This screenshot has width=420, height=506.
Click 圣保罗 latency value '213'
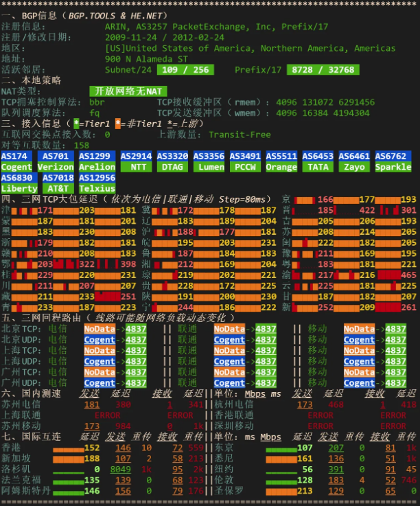[x=305, y=491]
